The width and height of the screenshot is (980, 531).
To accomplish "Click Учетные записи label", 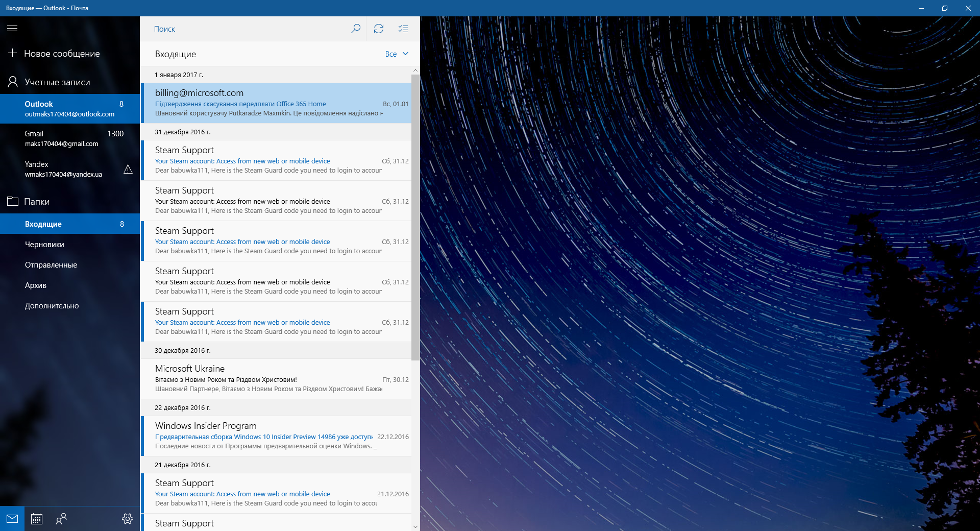I will click(57, 82).
